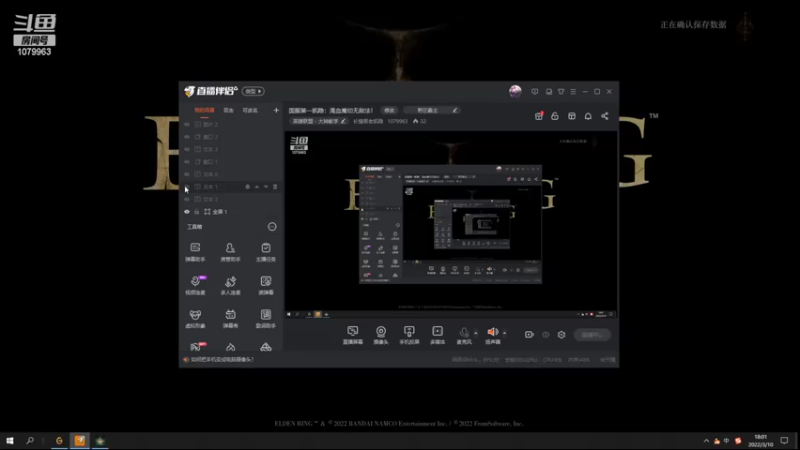The height and width of the screenshot is (450, 800).
Task: Open the gear settings icon in the bottom bar
Action: point(561,335)
